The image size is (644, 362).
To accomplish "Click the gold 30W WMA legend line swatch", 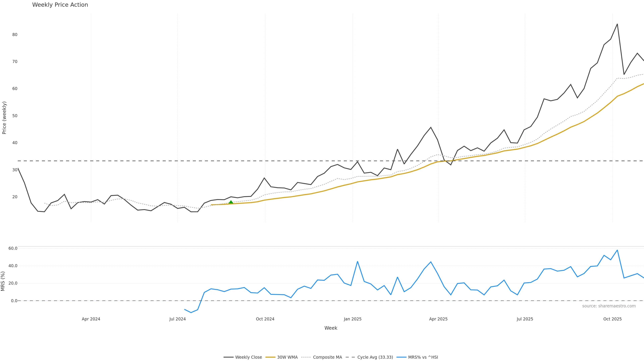I will pos(270,357).
